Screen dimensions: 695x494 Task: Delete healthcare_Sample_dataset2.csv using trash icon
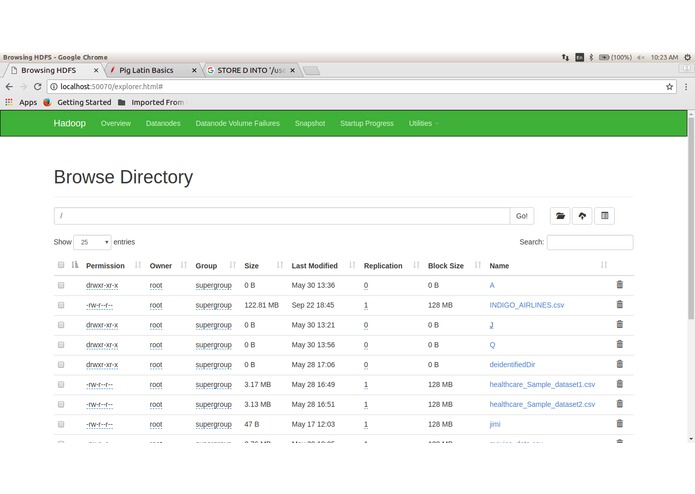[620, 404]
